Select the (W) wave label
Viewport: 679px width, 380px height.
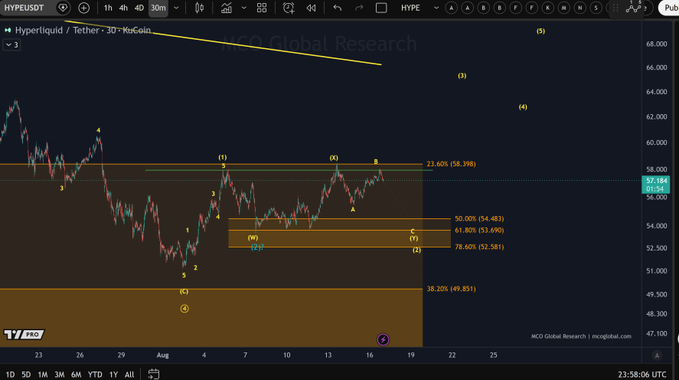[253, 238]
